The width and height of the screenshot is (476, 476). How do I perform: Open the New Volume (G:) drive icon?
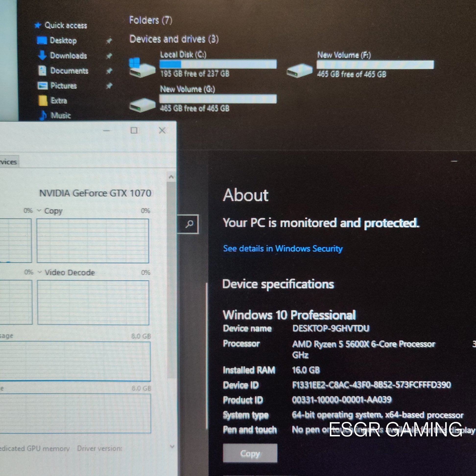[142, 105]
